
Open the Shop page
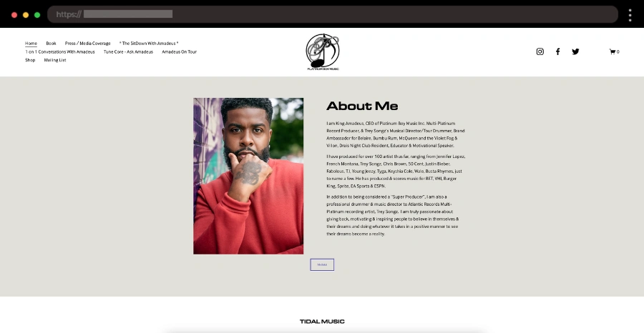tap(30, 60)
